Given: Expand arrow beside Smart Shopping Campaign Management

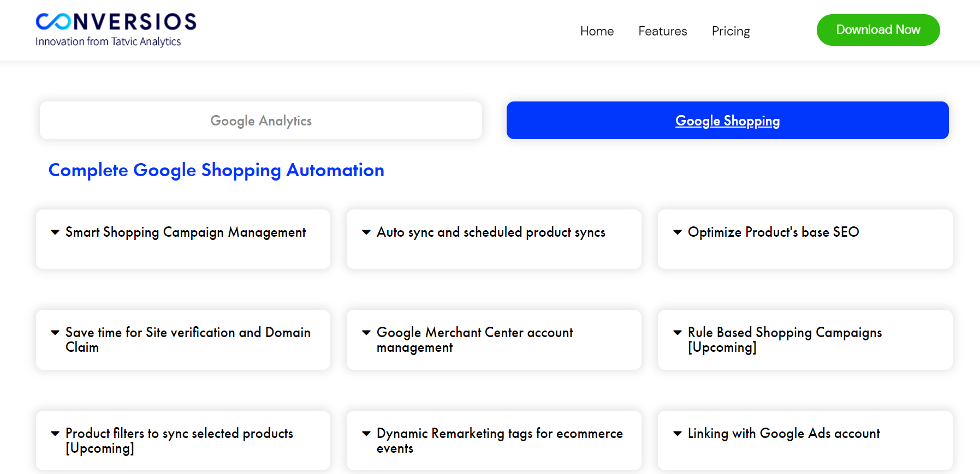Looking at the screenshot, I should coord(55,232).
